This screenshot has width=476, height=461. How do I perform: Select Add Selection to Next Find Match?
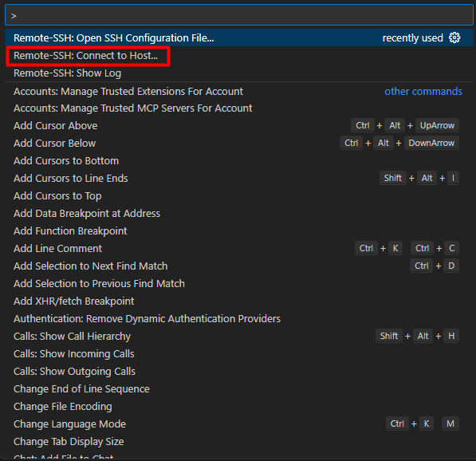239,266
